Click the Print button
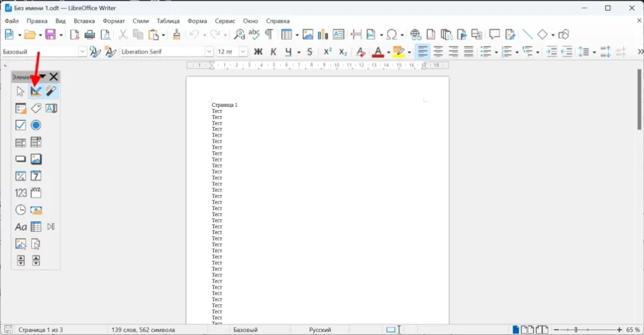 pos(89,35)
